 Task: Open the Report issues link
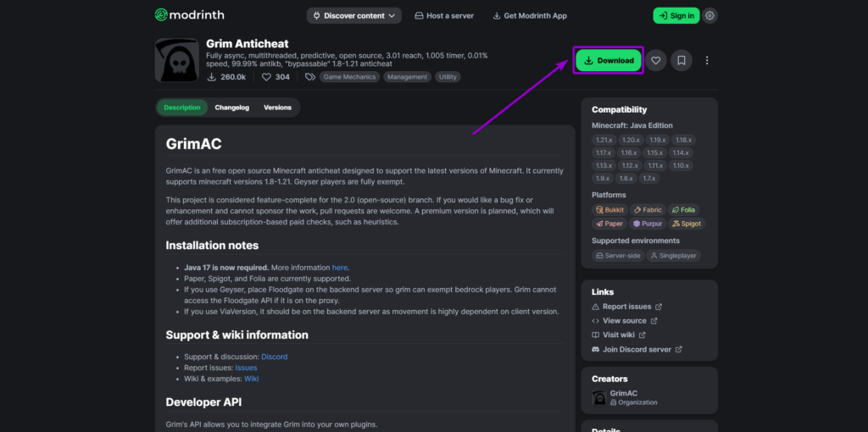tap(626, 307)
